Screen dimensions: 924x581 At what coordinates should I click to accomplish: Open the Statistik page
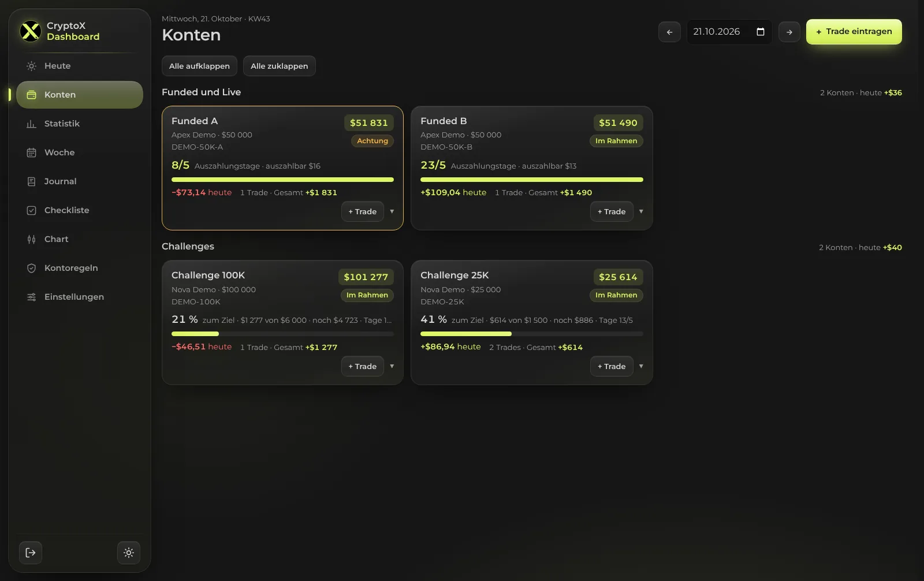[80, 124]
